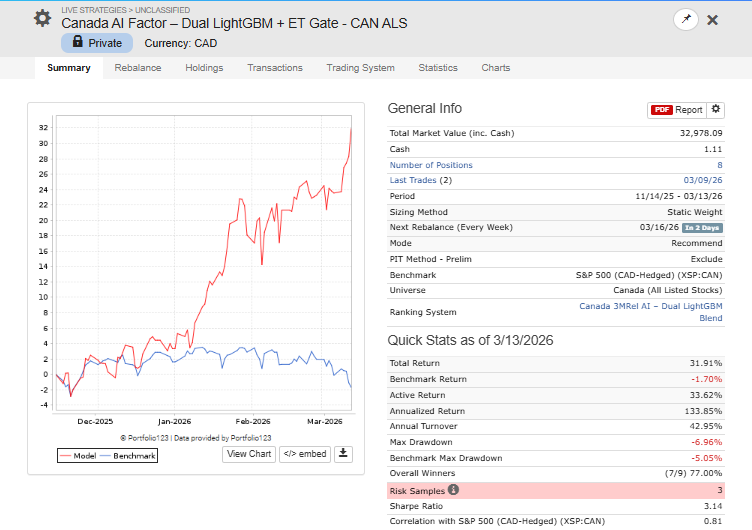
Task: Open last trades date 03/09/26
Action: coord(703,180)
